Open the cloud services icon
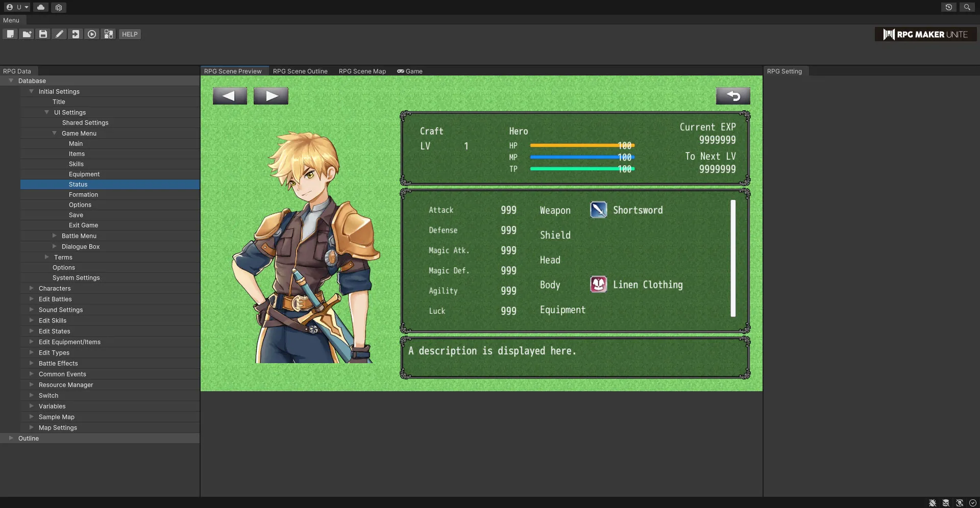The image size is (980, 508). [x=41, y=7]
